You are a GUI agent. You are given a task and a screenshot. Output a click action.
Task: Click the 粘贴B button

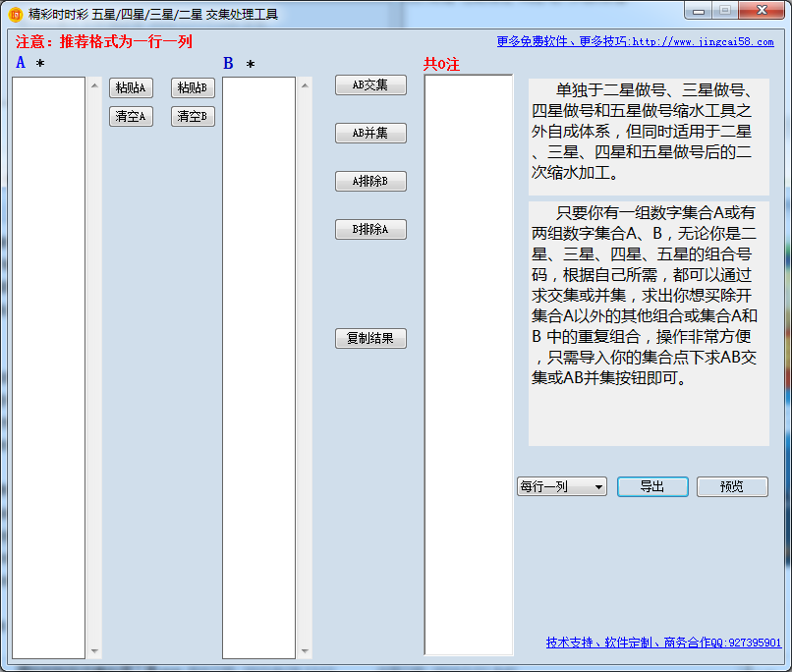193,87
